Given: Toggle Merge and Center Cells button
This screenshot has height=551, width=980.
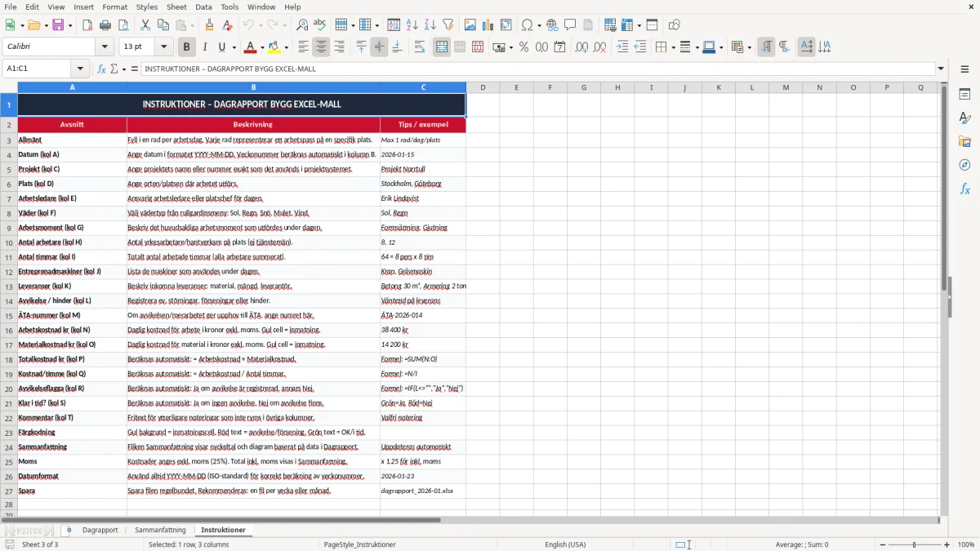Looking at the screenshot, I should click(x=442, y=47).
